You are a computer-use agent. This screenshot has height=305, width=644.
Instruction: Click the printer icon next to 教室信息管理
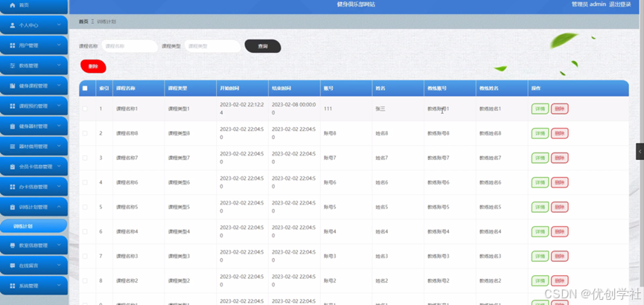(12, 245)
